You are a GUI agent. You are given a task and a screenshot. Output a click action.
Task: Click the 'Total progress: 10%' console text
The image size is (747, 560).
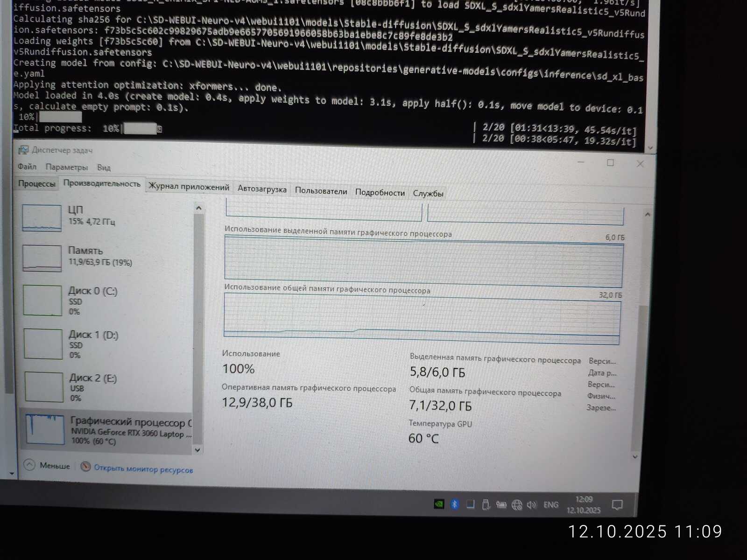[66, 128]
